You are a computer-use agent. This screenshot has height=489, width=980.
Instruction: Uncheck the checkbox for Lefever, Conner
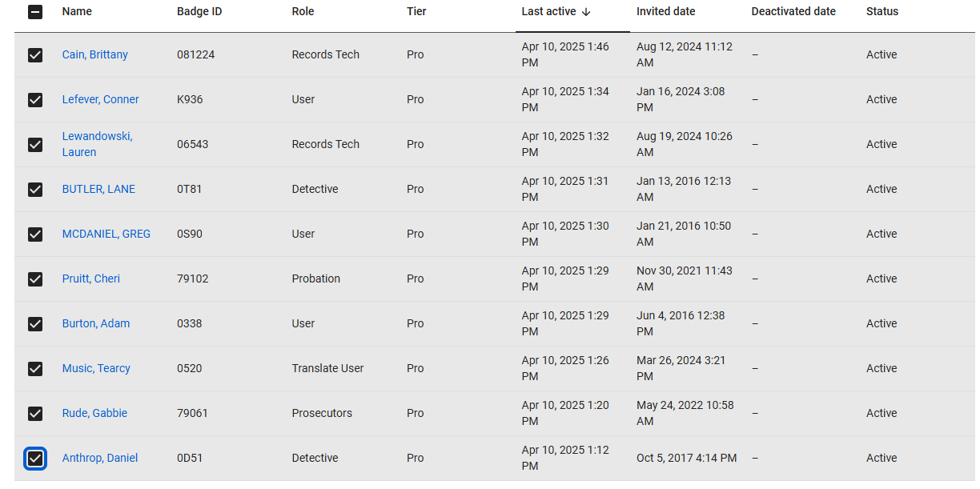tap(35, 100)
